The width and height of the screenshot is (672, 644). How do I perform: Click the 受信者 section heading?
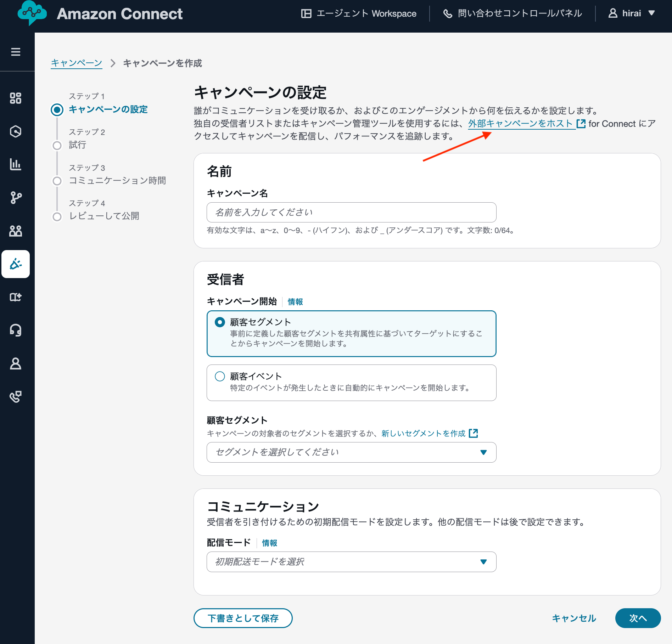225,279
